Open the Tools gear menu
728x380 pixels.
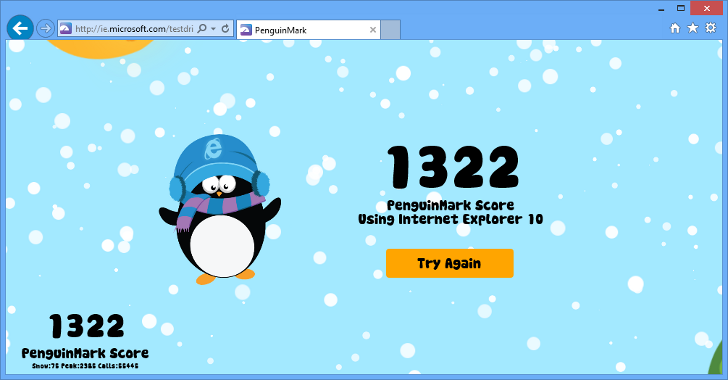(x=711, y=28)
